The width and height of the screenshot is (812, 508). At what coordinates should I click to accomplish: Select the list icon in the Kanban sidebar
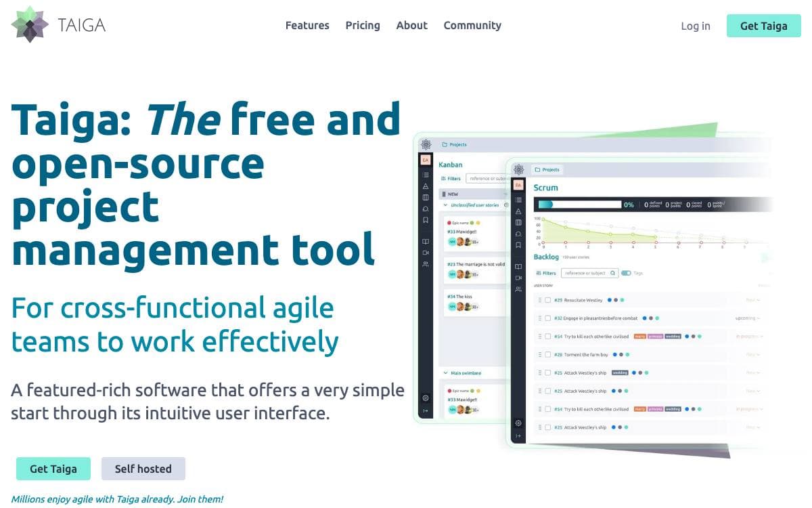pos(426,175)
